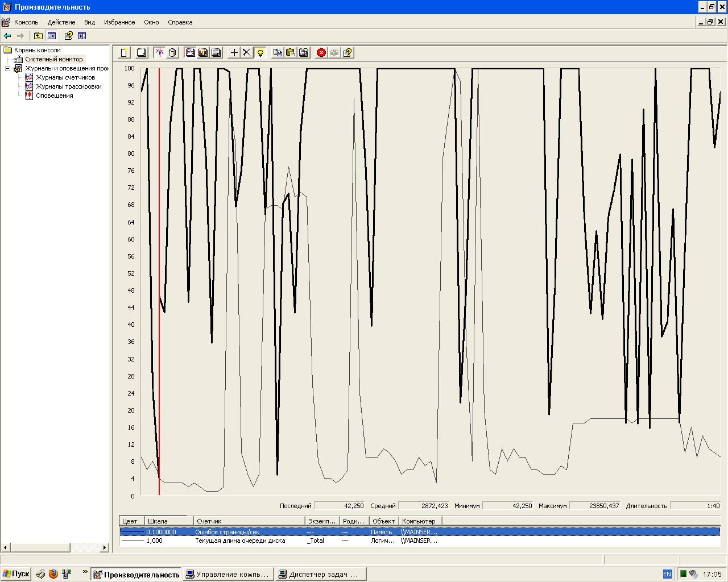Select Оповещения in the console tree
This screenshot has height=582, width=728.
point(54,95)
